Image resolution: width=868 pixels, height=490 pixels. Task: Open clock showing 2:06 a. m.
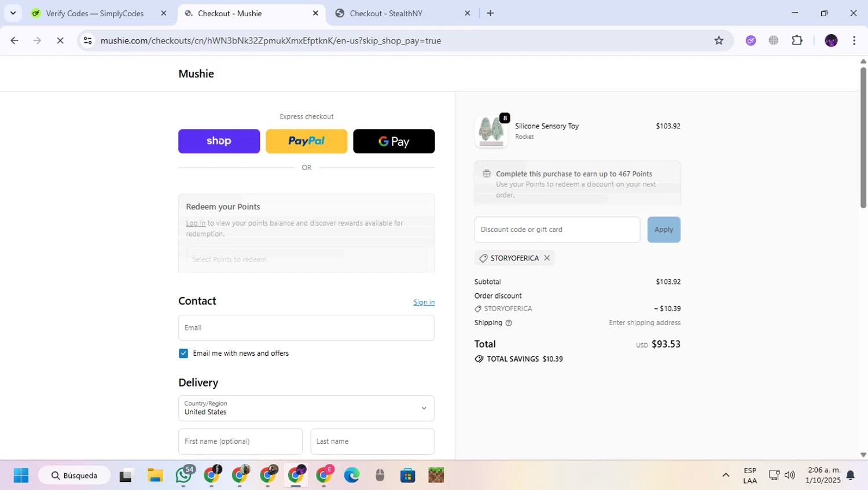824,476
